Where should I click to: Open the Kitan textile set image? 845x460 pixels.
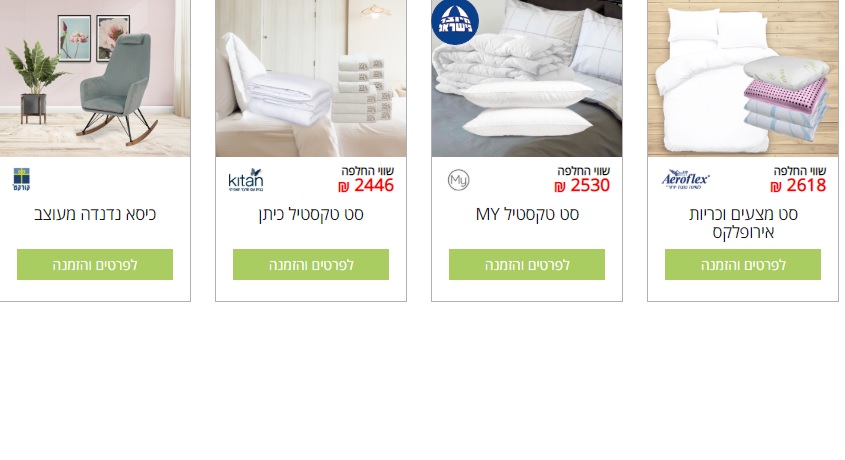pyautogui.click(x=311, y=78)
